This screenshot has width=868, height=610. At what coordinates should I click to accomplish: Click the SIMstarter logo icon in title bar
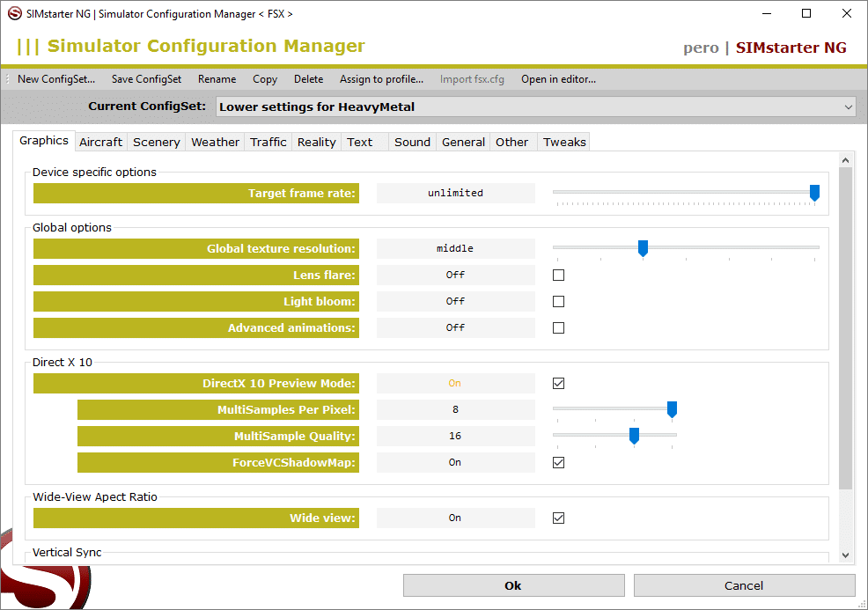tap(14, 14)
